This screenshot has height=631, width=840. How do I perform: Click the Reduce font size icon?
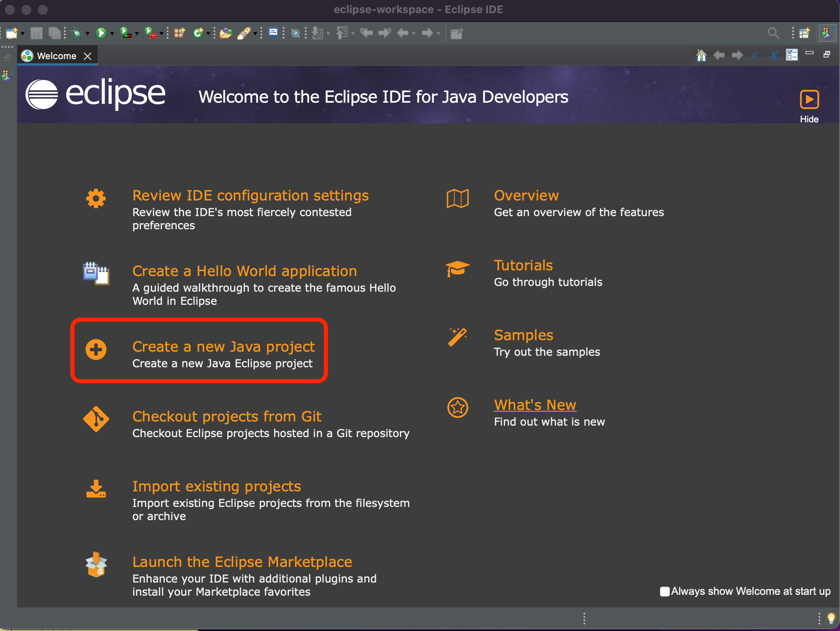755,55
